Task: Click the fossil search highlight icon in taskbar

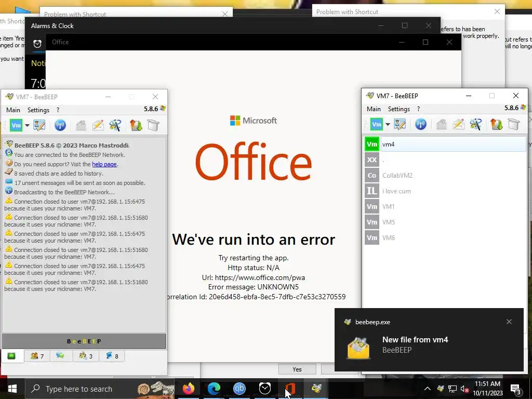Action: [x=156, y=389]
